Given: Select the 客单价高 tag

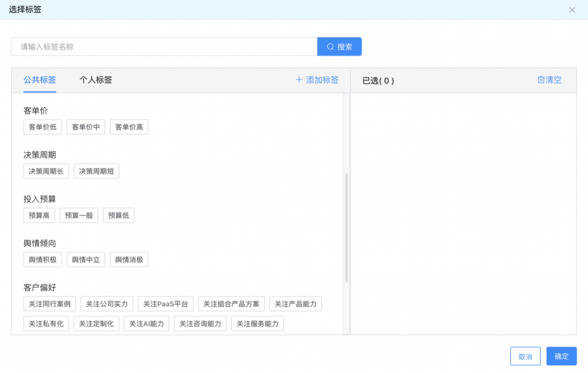Looking at the screenshot, I should point(129,127).
